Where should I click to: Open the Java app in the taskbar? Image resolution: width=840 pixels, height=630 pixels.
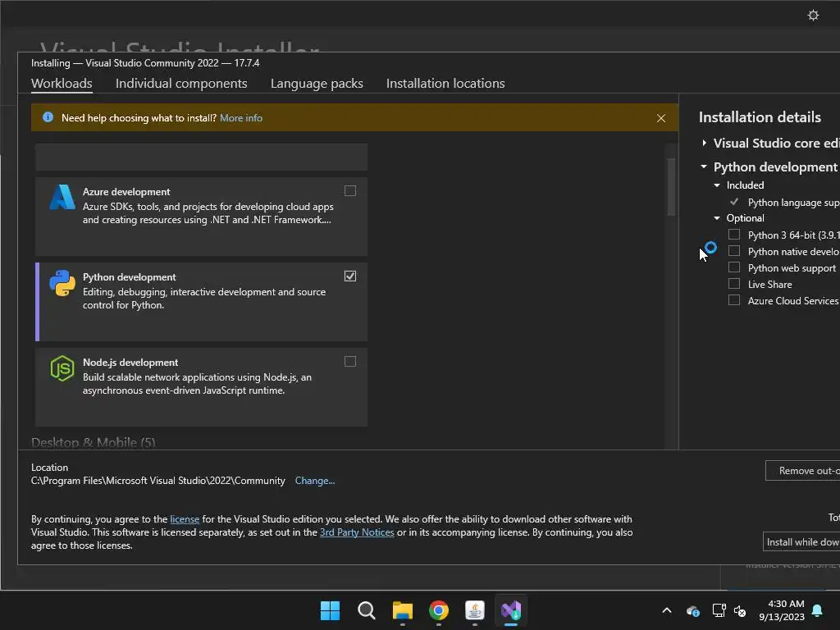(475, 610)
